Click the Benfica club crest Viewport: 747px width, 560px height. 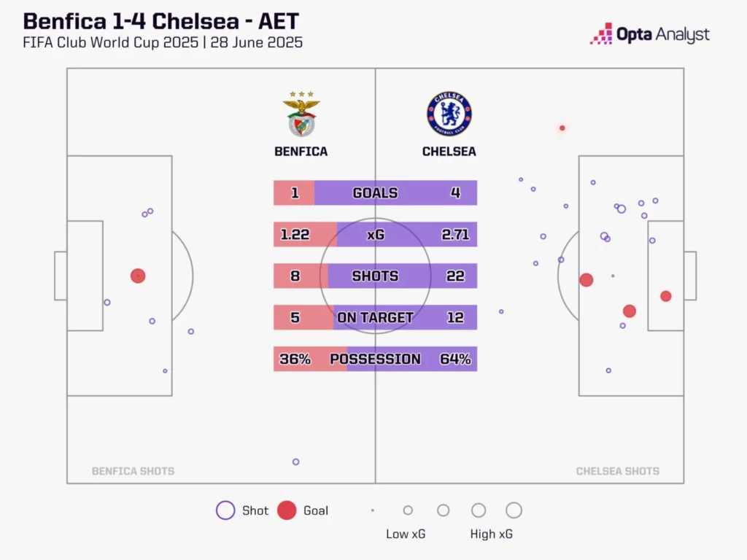pos(301,114)
